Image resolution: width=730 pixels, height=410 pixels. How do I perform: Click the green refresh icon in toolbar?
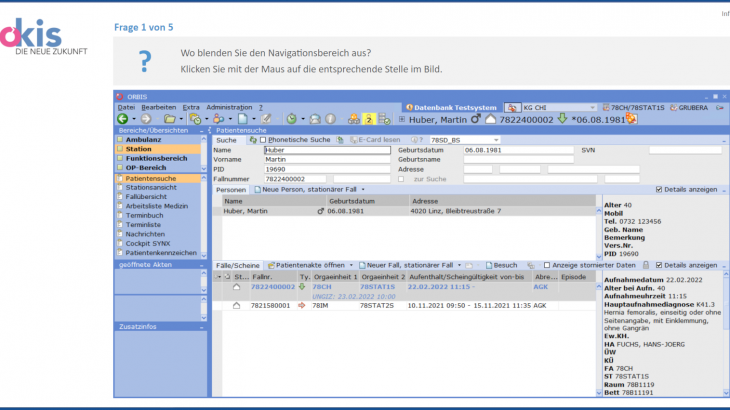(291, 119)
